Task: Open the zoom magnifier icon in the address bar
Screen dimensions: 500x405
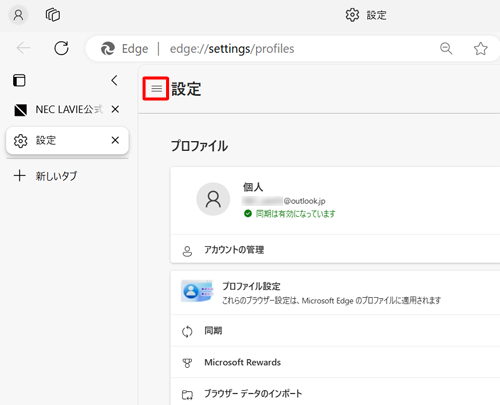Action: coord(446,49)
